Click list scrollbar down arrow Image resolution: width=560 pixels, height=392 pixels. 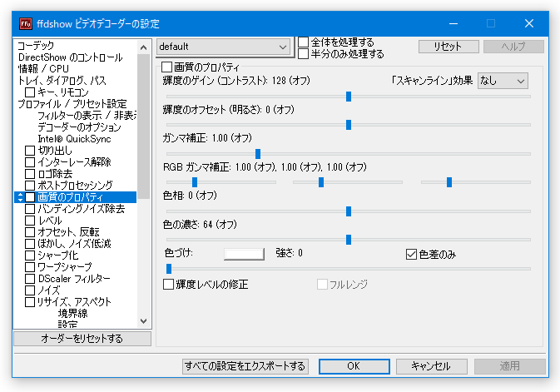[x=144, y=321]
